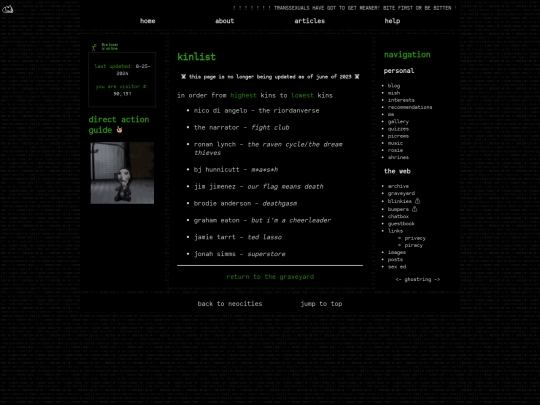Click the ghostring right arrow '->'

tap(437, 279)
